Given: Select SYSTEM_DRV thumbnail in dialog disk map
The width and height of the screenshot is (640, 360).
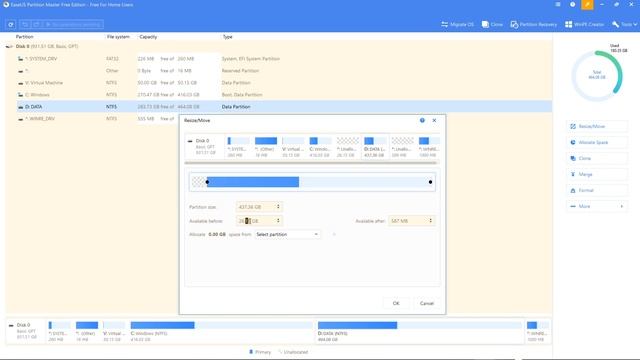Looking at the screenshot, I should point(238,147).
